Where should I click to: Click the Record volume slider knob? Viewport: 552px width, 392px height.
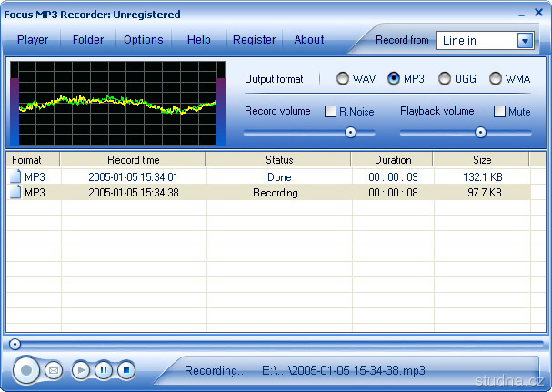[350, 133]
